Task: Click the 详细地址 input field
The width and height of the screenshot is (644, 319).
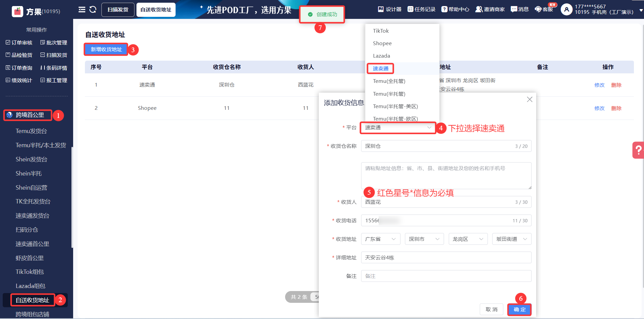Action: [x=446, y=258]
